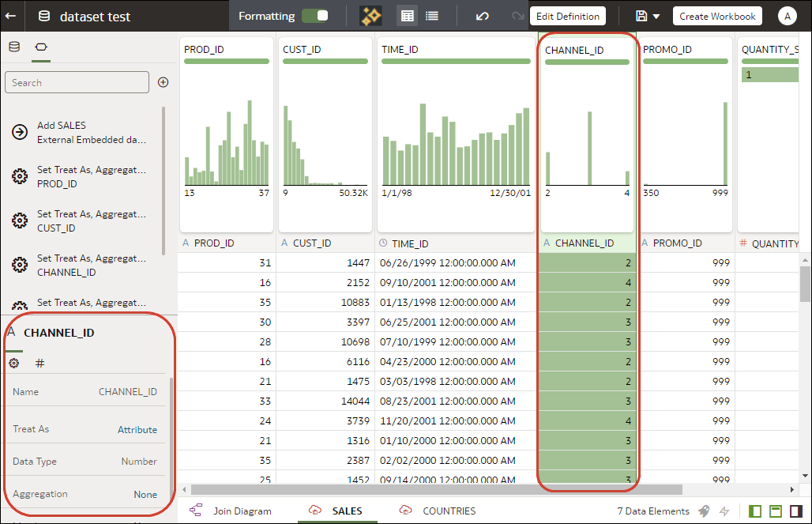Open the data enrichment recommendations sparkle icon

pyautogui.click(x=371, y=16)
